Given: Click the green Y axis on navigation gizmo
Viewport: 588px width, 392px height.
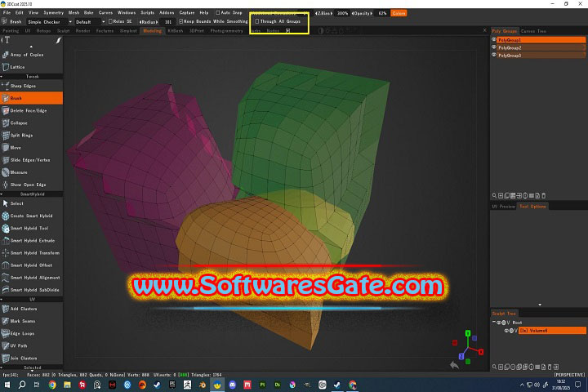Looking at the screenshot, I should [468, 333].
